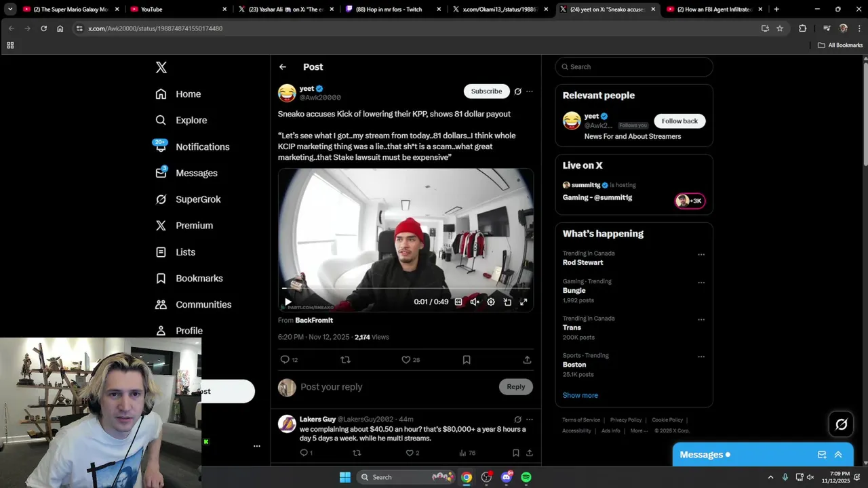Image resolution: width=868 pixels, height=488 pixels.
Task: Open more options for Rod Stewart trend
Action: pos(701,255)
